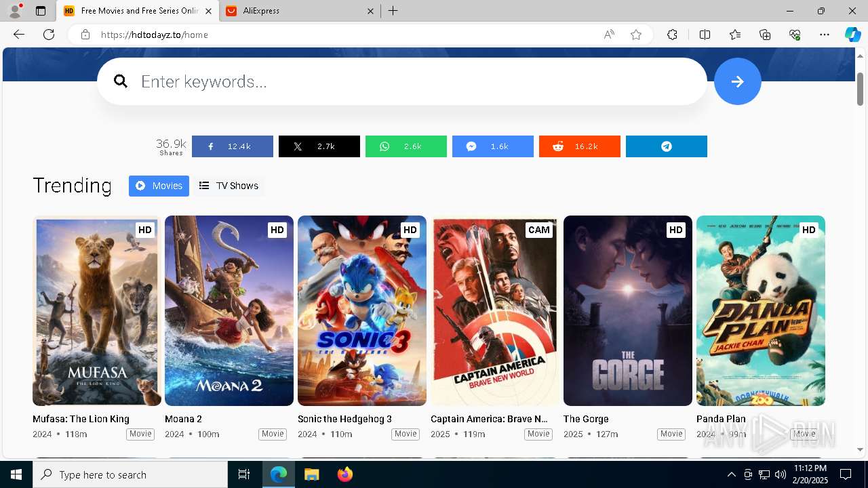Open Edge Settings and more menu

click(x=825, y=35)
